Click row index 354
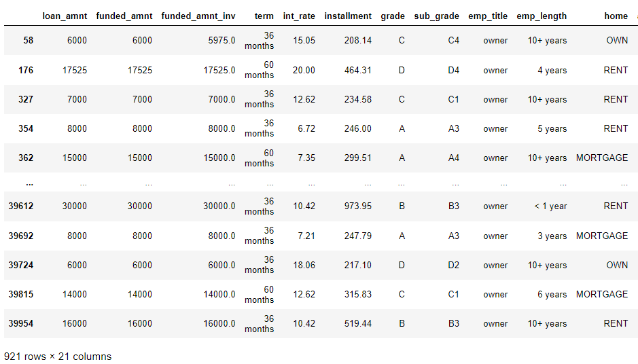Viewport: 638px width, 364px height. coord(26,128)
